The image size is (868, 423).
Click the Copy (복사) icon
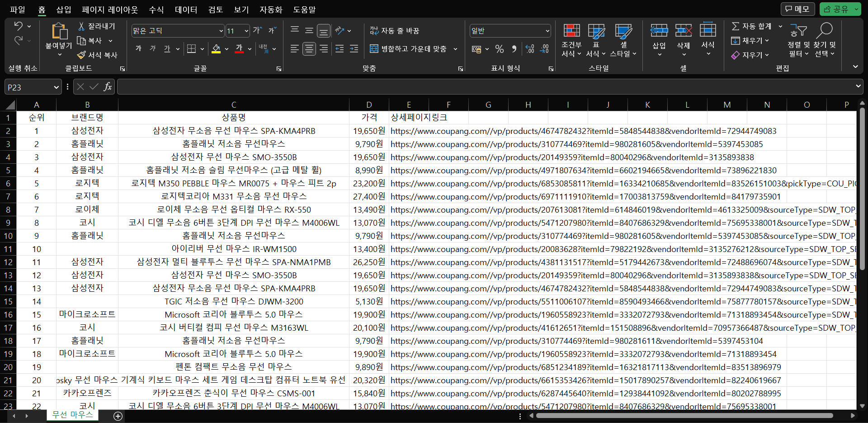tap(81, 41)
